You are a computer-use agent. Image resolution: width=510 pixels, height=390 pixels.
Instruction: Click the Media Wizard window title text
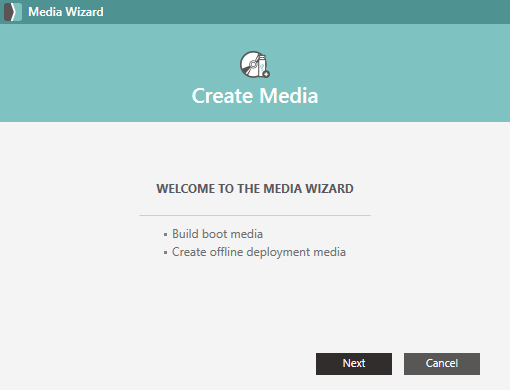66,12
